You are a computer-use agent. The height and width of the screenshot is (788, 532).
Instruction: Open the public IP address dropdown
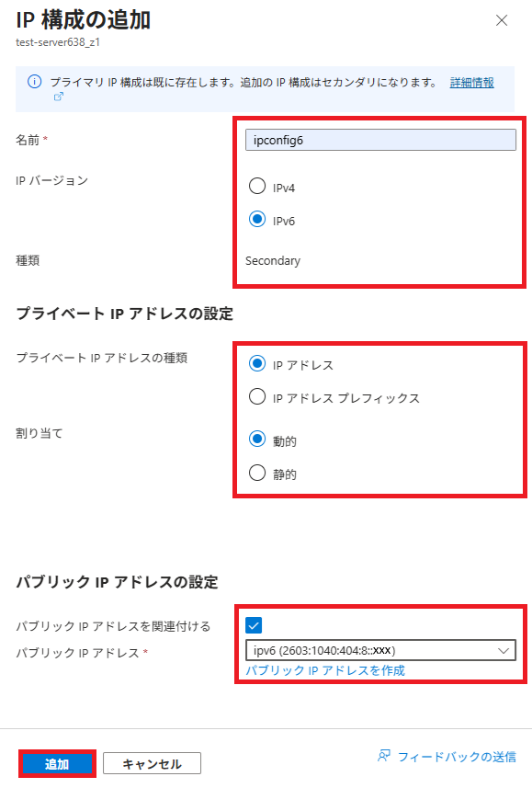(x=380, y=650)
